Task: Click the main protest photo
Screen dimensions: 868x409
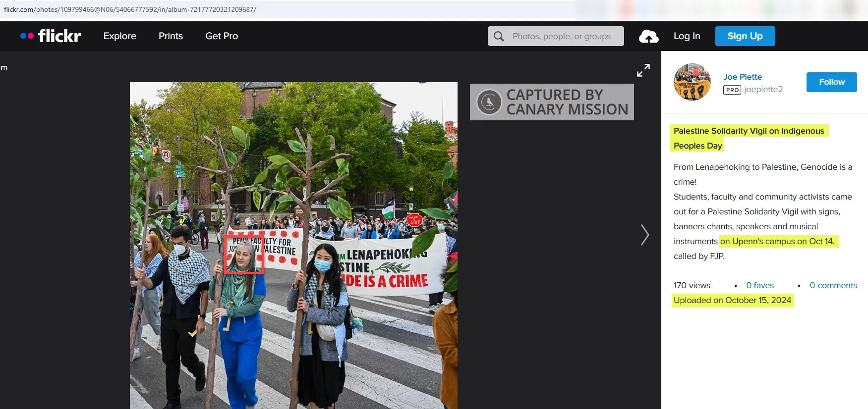Action: coord(293,246)
